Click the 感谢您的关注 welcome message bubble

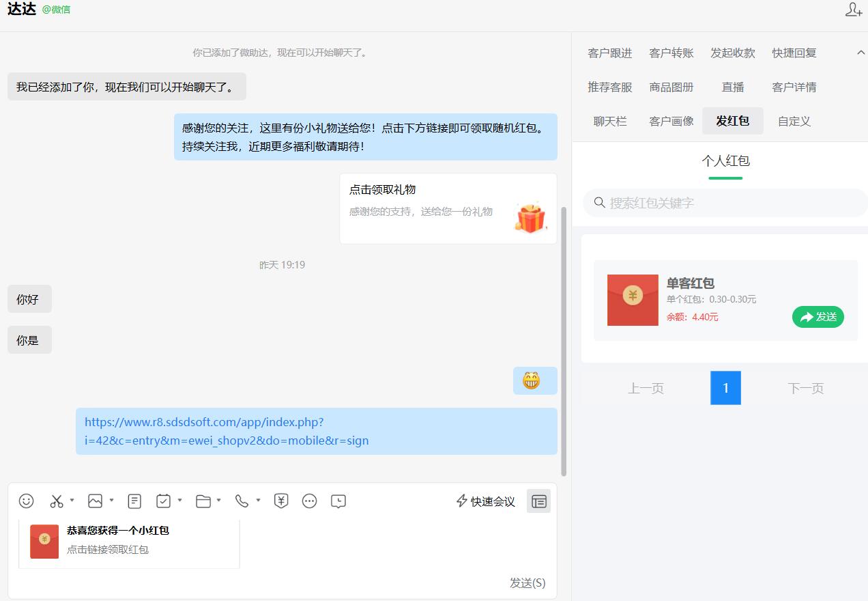point(366,137)
